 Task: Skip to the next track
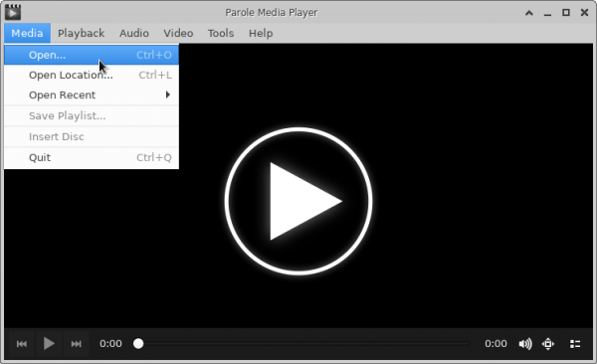click(x=77, y=344)
